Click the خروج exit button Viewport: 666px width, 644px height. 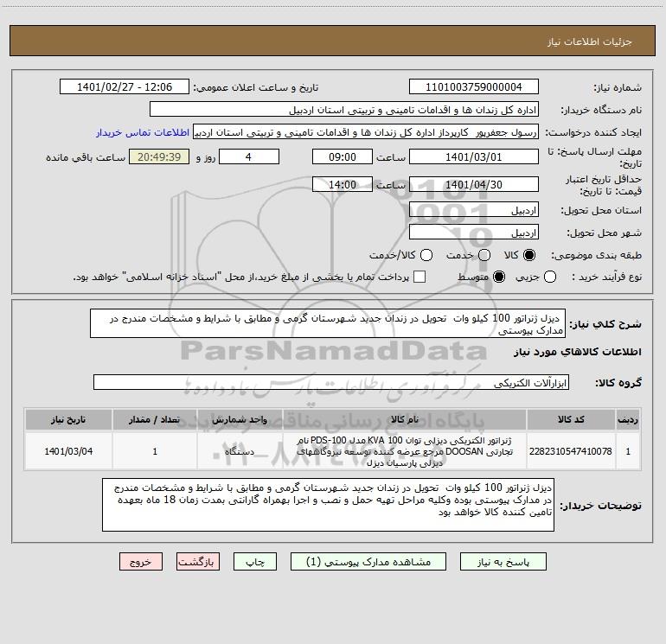point(141,562)
